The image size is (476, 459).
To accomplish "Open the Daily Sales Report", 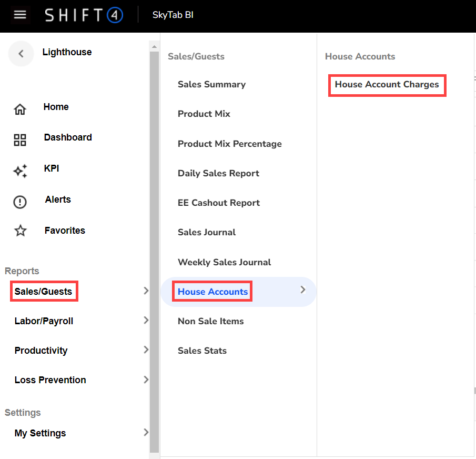I will pos(218,173).
